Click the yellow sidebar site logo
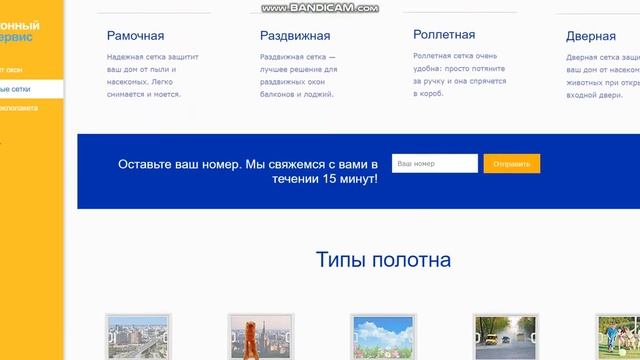The image size is (640, 360). [x=20, y=31]
